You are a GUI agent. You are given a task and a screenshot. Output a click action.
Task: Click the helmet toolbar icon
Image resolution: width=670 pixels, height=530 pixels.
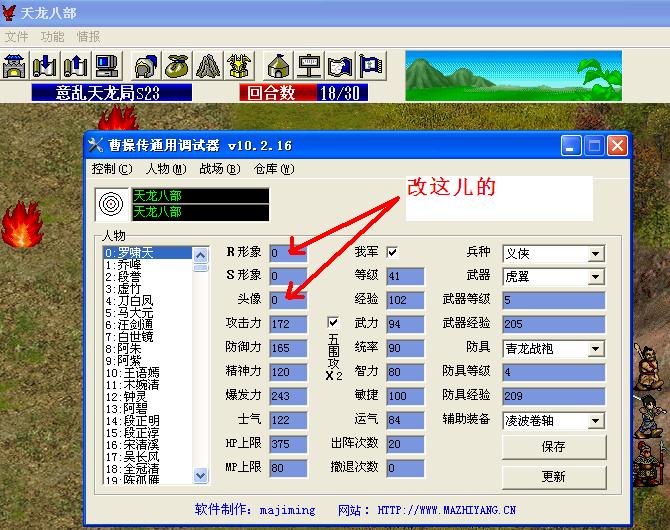click(146, 65)
